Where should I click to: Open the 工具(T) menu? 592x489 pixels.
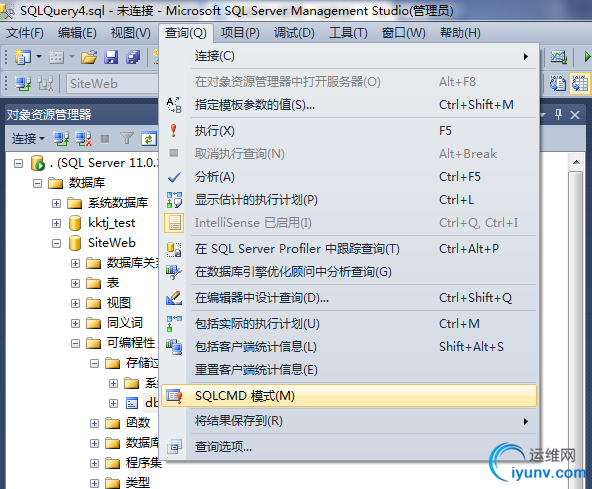(x=348, y=33)
